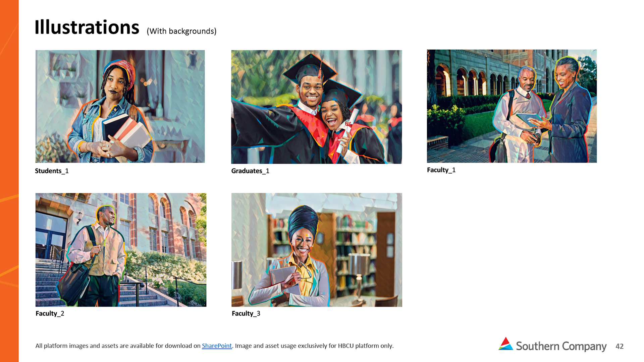Click the Faculty_1 caption label

(x=441, y=170)
